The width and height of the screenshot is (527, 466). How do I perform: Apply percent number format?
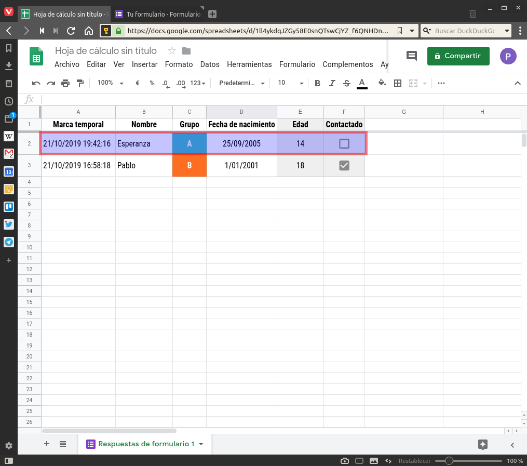(x=152, y=83)
